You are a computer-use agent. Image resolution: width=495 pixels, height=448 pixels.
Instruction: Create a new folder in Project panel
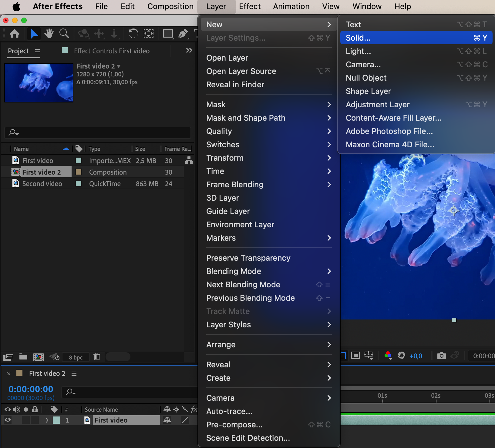click(x=23, y=357)
